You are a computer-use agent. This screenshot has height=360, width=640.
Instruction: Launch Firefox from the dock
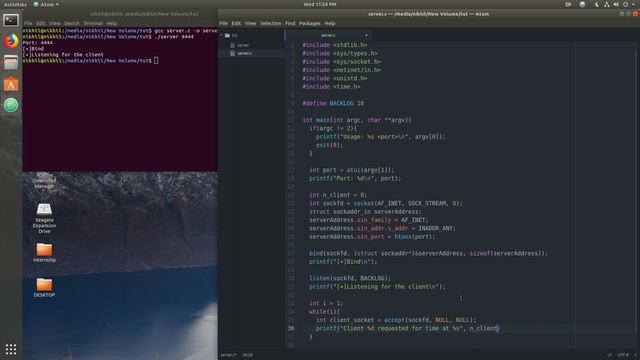tap(11, 41)
